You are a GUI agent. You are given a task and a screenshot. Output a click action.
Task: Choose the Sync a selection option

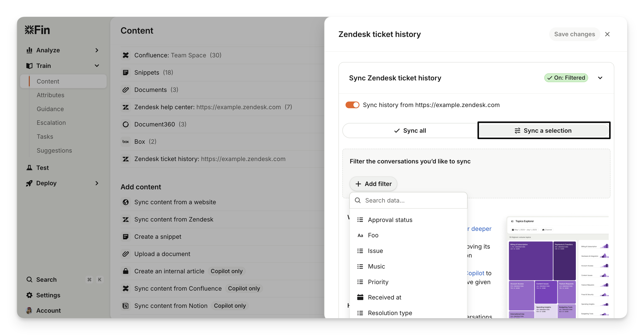coord(543,131)
